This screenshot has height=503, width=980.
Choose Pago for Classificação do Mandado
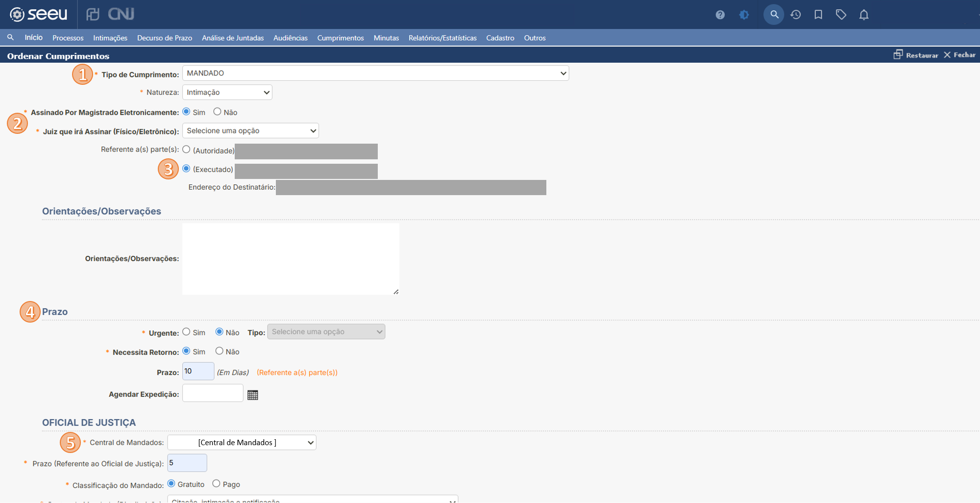(216, 483)
